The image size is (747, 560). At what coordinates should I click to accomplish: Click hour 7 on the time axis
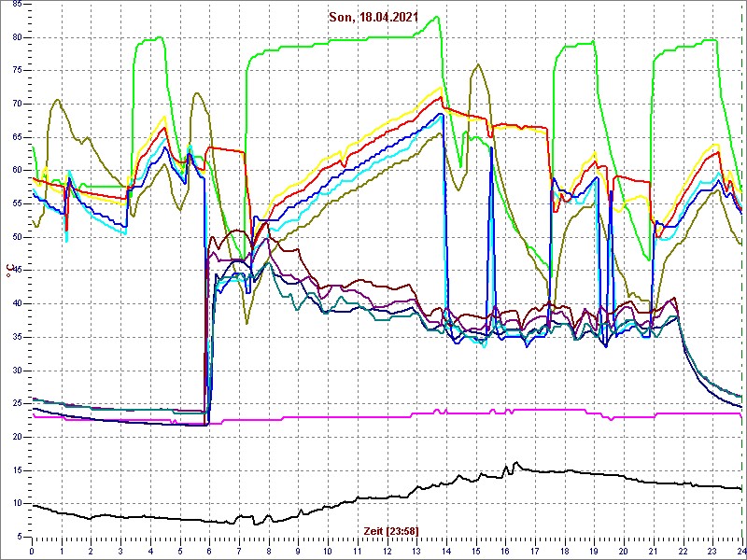tap(239, 552)
